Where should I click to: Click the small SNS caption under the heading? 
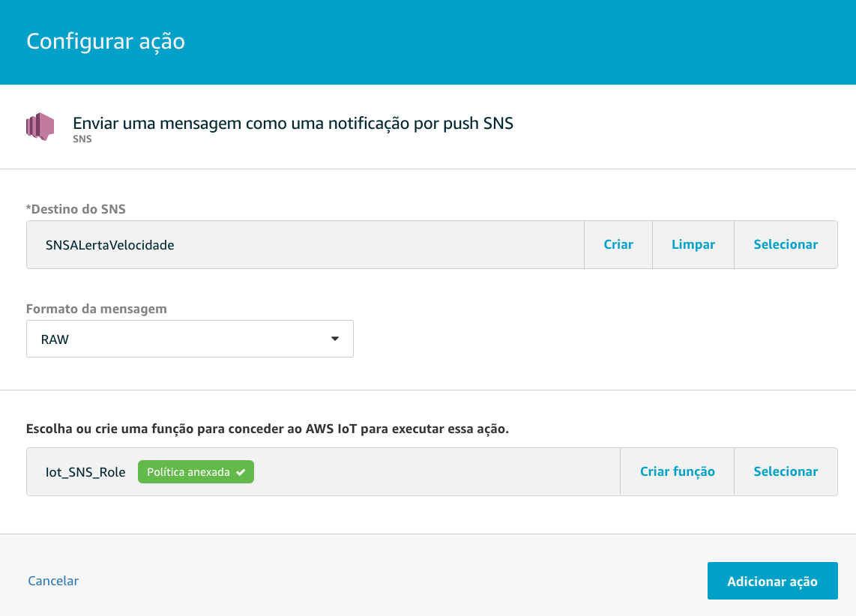(x=82, y=139)
